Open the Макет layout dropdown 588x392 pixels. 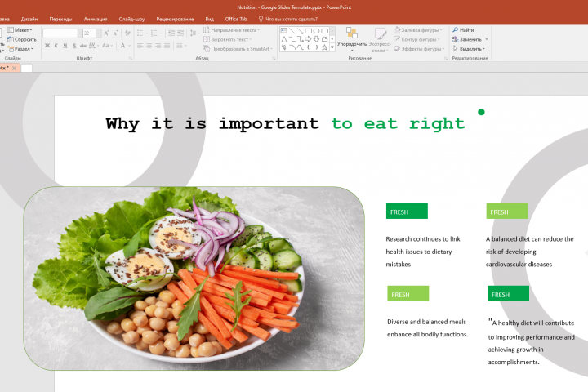pos(20,30)
